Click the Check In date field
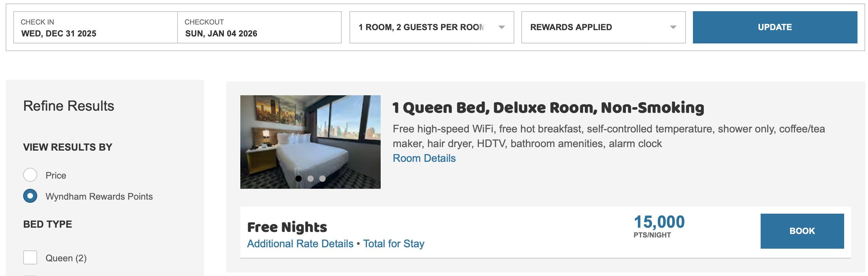The height and width of the screenshot is (276, 868). (95, 27)
